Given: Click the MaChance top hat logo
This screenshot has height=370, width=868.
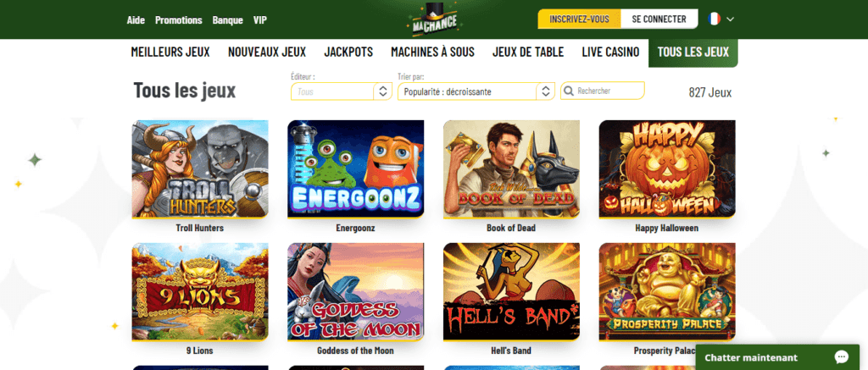Looking at the screenshot, I should tap(433, 18).
